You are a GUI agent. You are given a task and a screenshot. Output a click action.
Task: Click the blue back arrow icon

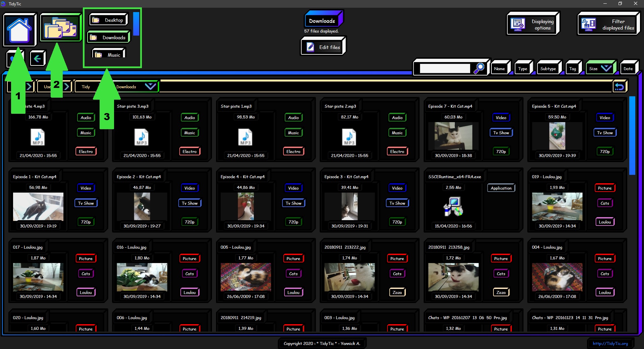point(37,59)
